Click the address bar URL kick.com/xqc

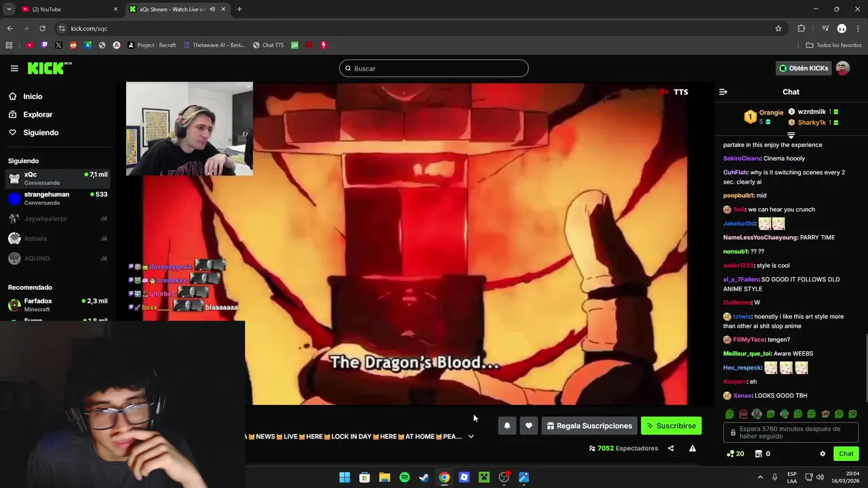coord(89,28)
